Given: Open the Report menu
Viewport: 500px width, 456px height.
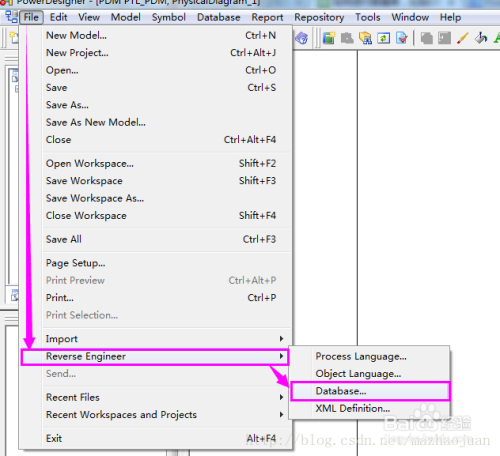Looking at the screenshot, I should click(267, 17).
